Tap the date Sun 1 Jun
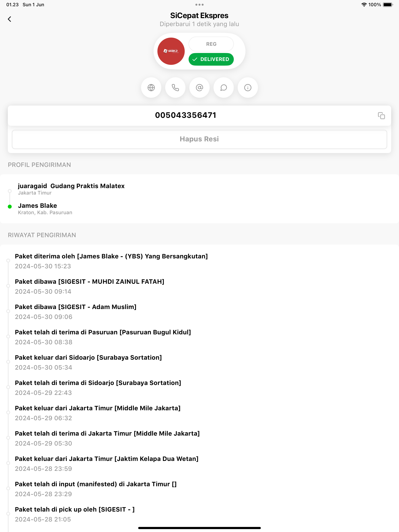This screenshot has height=532, width=399. [x=34, y=4]
